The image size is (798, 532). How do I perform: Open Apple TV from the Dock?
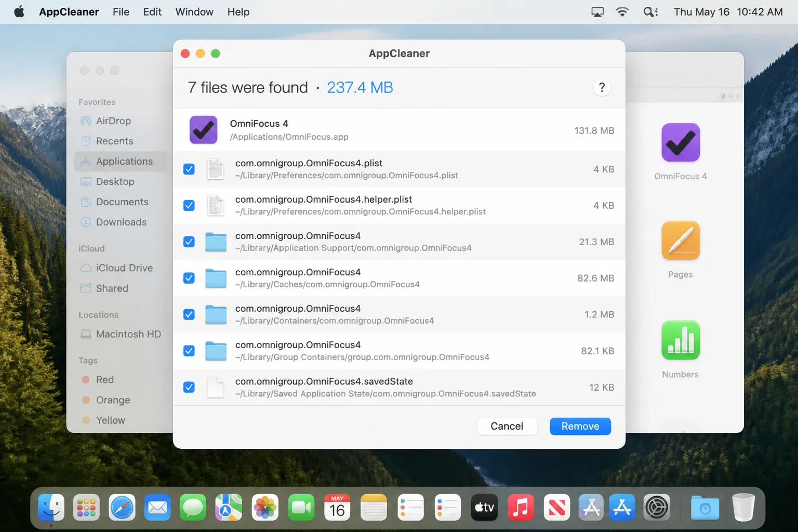[484, 507]
